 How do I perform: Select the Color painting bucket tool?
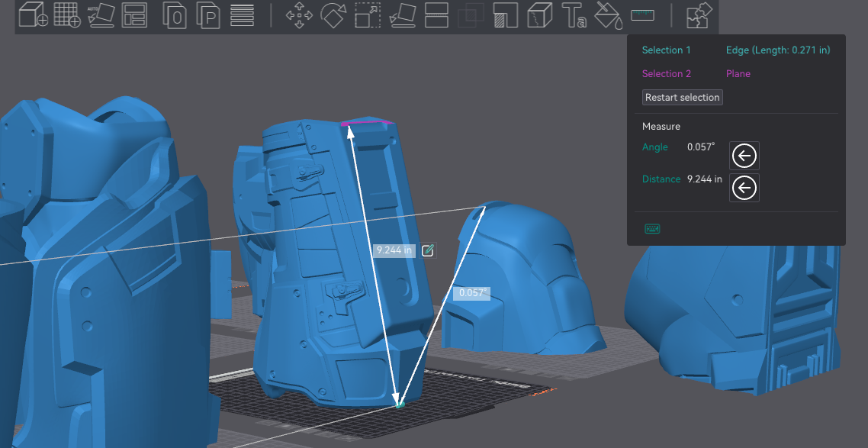[608, 15]
